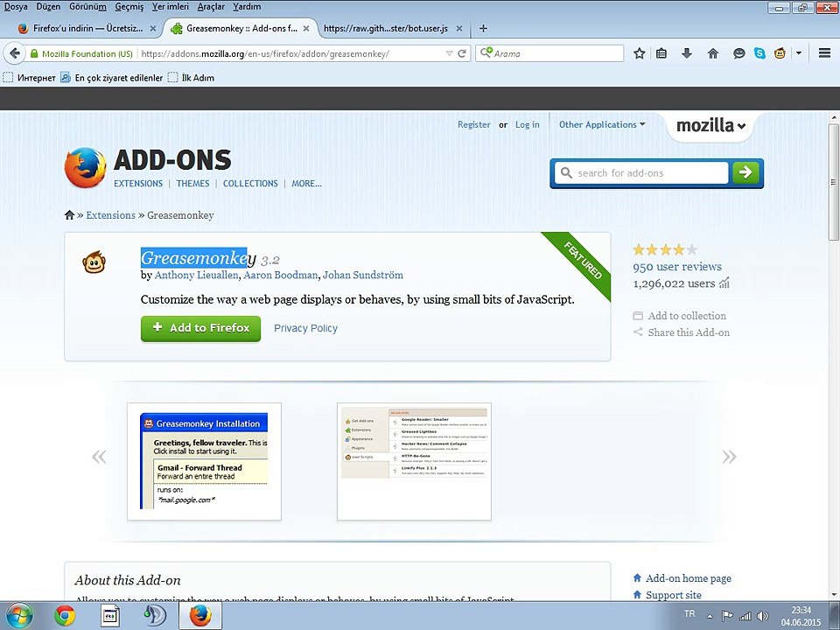840x630 pixels.
Task: Go to home page icon in toolbar
Action: [712, 53]
